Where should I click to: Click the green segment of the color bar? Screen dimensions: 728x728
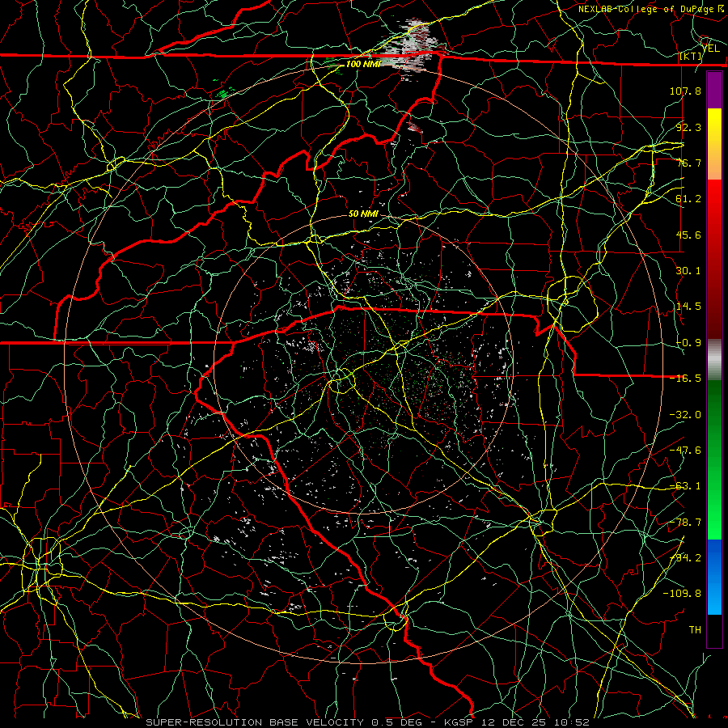click(714, 459)
